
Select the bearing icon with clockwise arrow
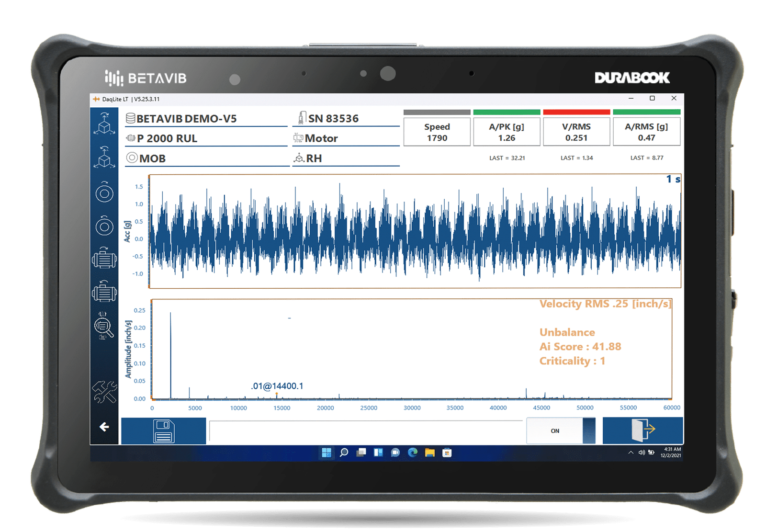tap(104, 192)
